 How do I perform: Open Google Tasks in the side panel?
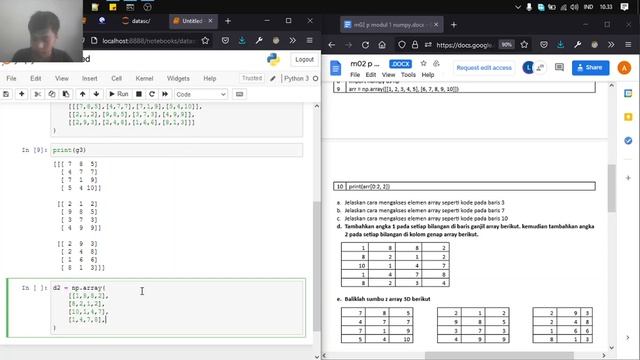[x=628, y=141]
